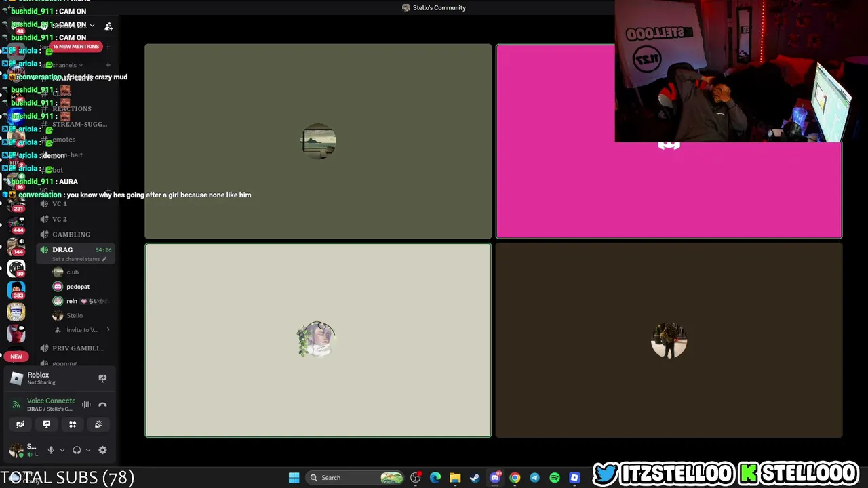Open the YF server with 80 badge

coord(16,268)
